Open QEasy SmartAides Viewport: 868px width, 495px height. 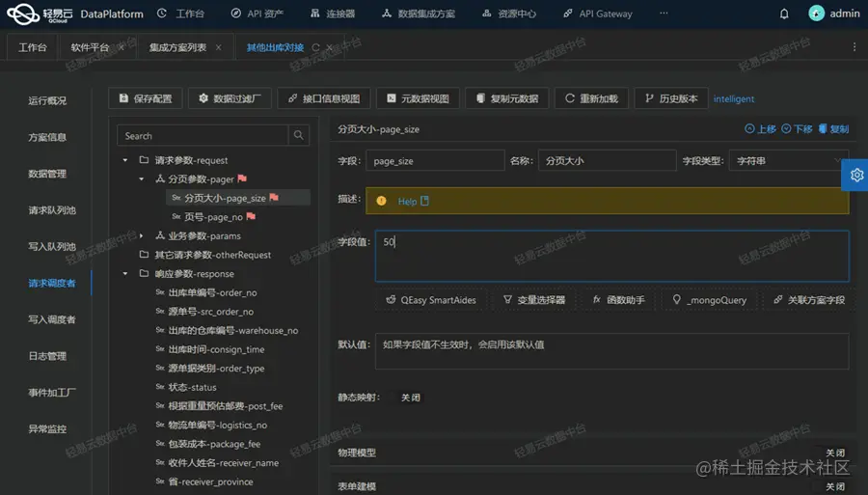[x=431, y=299]
